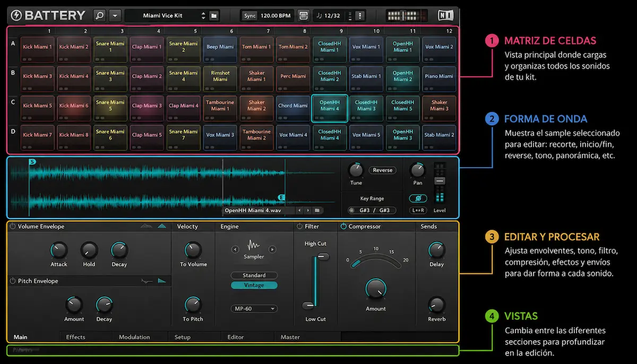Click the 120.00 BPM tempo field

(x=276, y=15)
